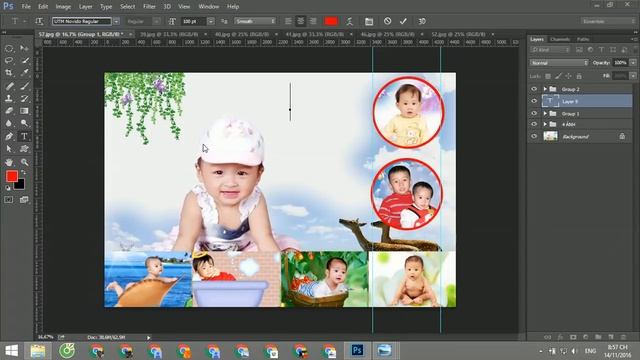This screenshot has width=640, height=360.
Task: Open Photoshop from the Windows taskbar
Action: [358, 350]
